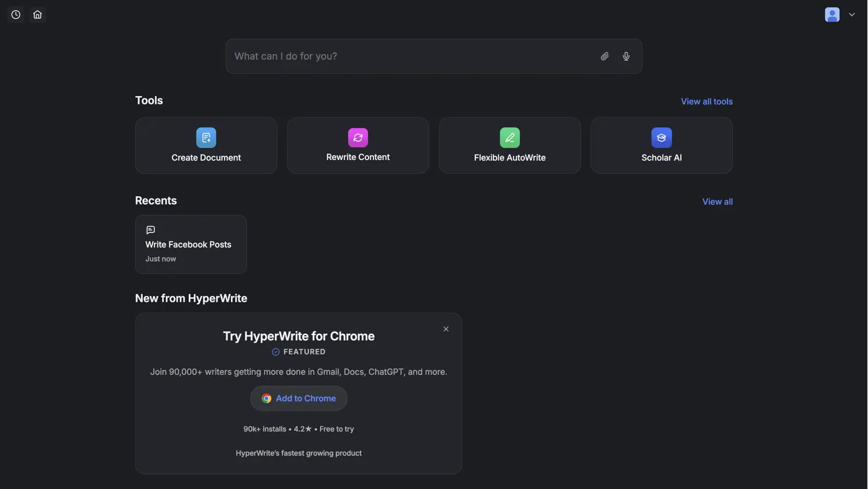868x489 pixels.
Task: Click the Flexible AutoWrite green icon
Action: (x=510, y=138)
